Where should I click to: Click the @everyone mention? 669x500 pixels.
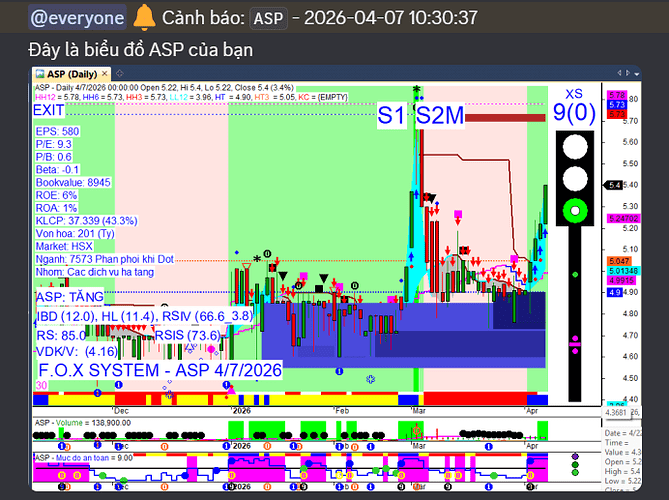[77, 18]
